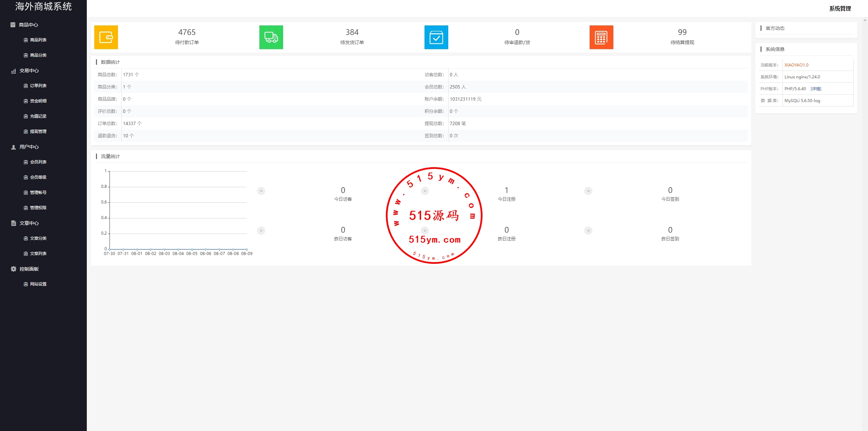Image resolution: width=868 pixels, height=431 pixels.
Task: Click the green delivery truck icon
Action: [x=271, y=37]
